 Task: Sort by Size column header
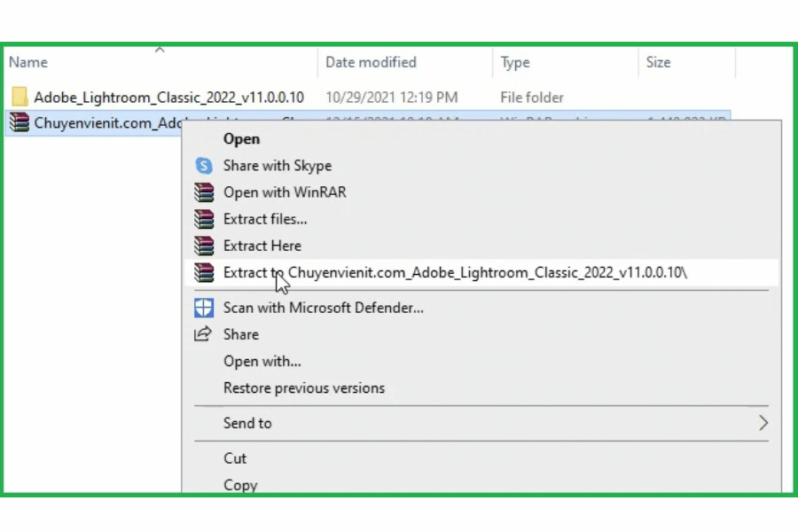[658, 63]
